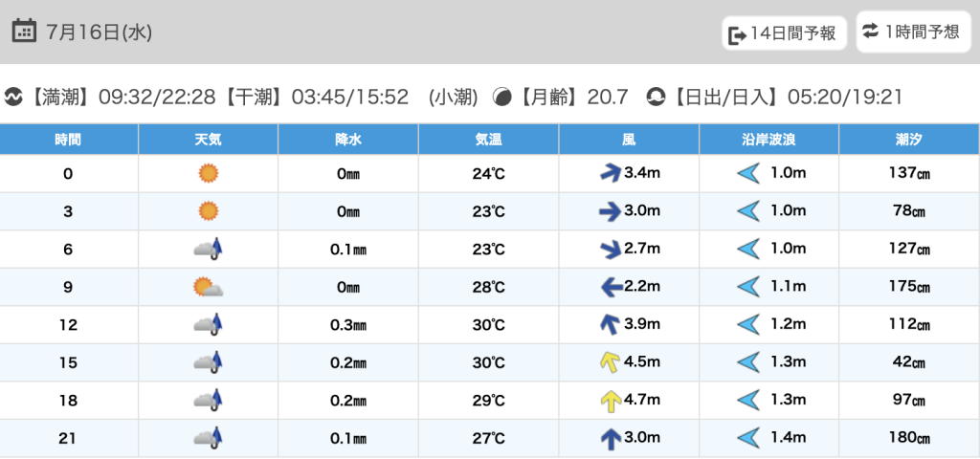Click the calendar icon beside 7月16日

point(25,32)
